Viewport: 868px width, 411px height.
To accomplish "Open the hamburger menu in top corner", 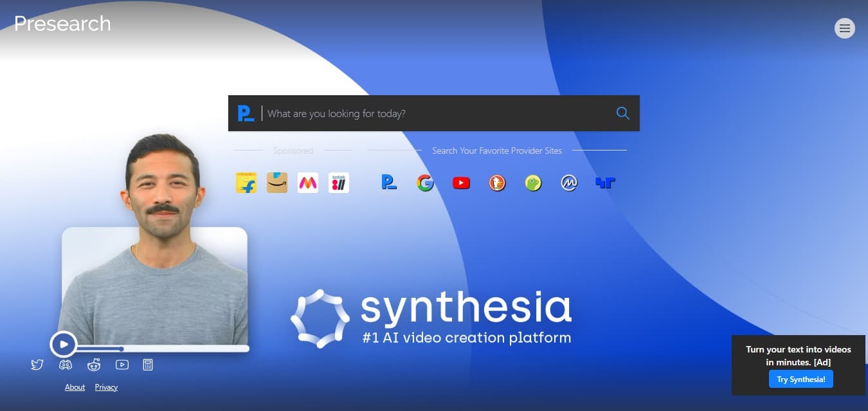I will coord(844,28).
